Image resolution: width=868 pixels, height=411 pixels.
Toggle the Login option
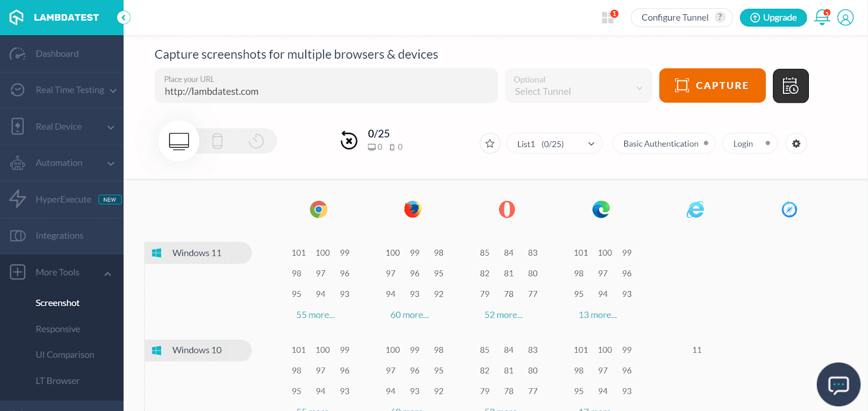pos(750,143)
